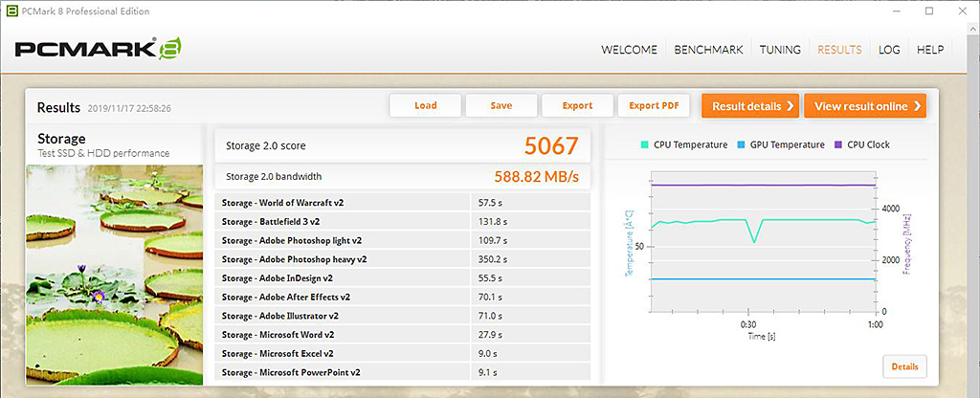
Task: Select the Storage - Battlefield 3 v2 row
Action: click(403, 222)
